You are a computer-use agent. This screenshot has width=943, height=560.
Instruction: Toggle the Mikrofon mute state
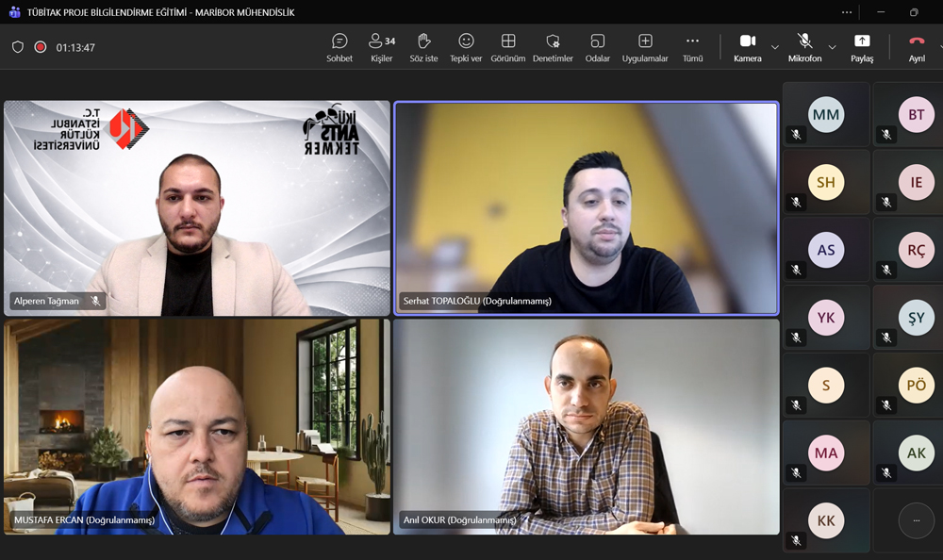(x=804, y=46)
